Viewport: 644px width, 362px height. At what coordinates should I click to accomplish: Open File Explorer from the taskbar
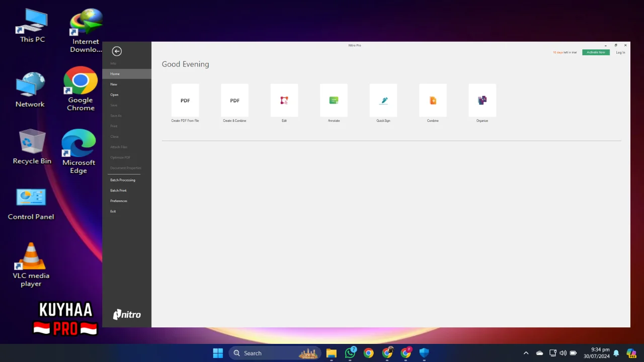click(x=331, y=353)
